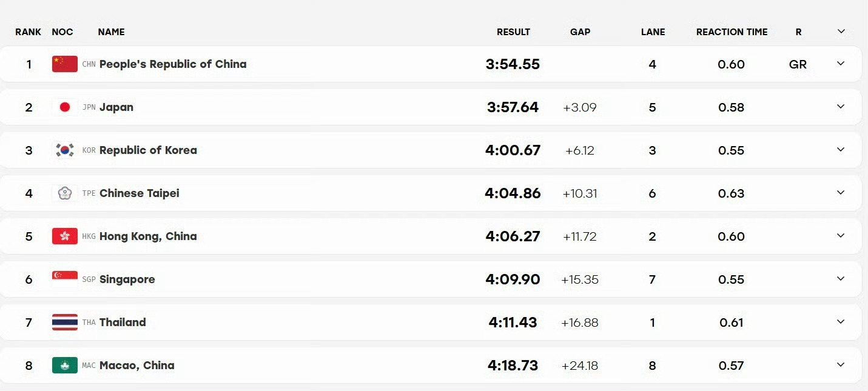Screen dimensions: 868x391
Task: Click the Japan flag icon
Action: click(x=65, y=107)
